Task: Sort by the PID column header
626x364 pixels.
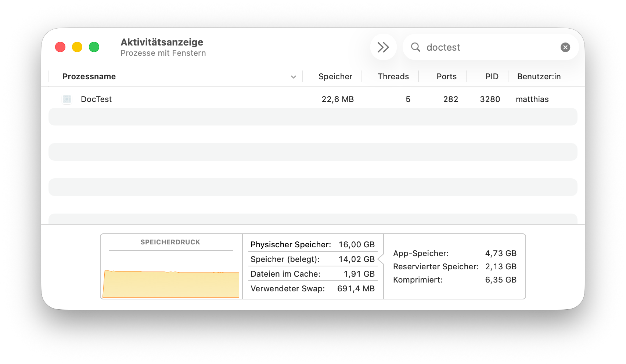Action: click(x=492, y=76)
